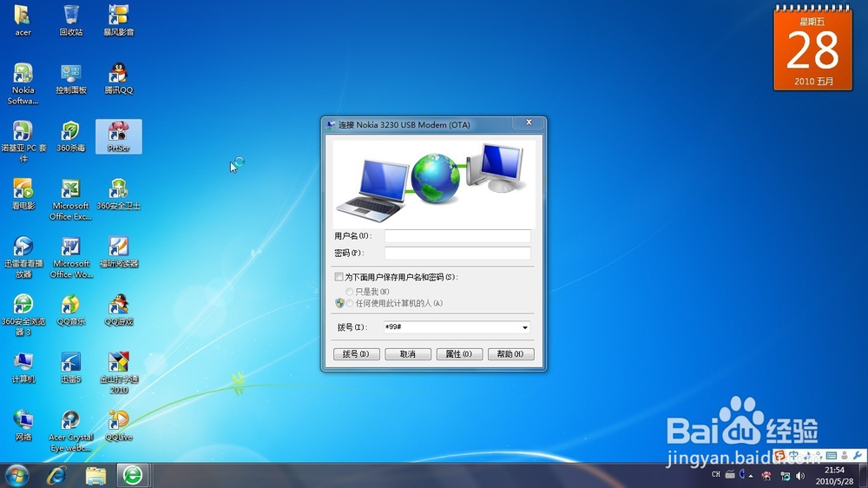Open Sogou input wrench settings icon

click(x=858, y=455)
